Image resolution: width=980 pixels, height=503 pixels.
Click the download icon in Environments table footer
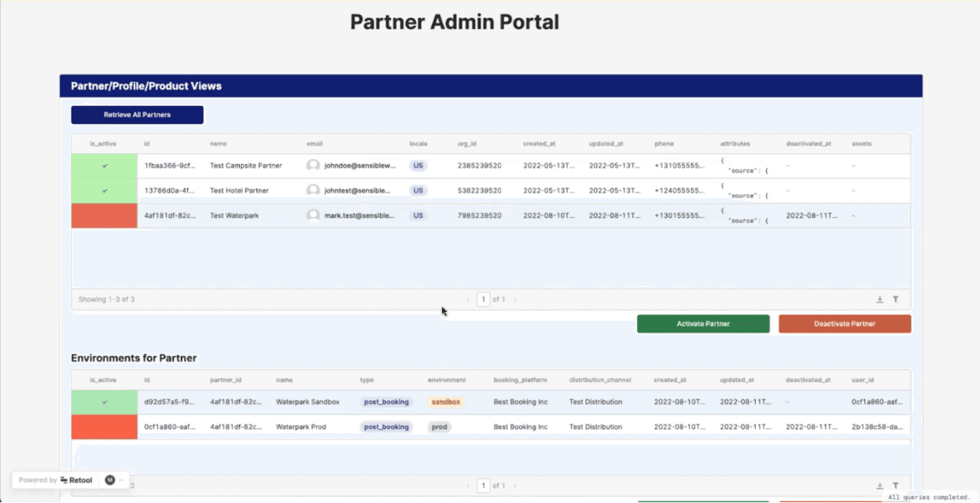point(879,485)
